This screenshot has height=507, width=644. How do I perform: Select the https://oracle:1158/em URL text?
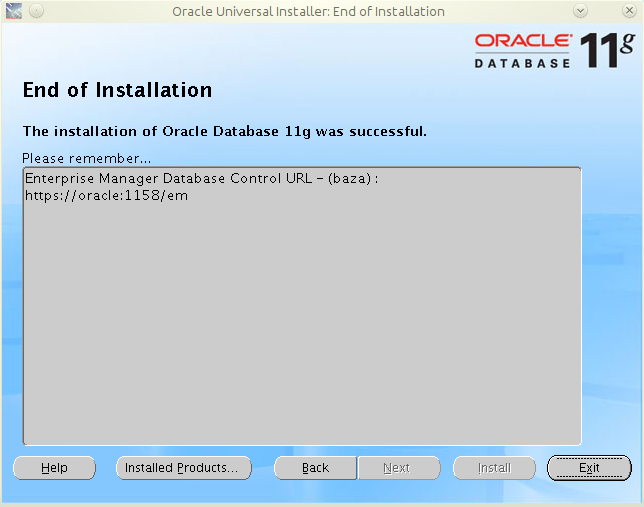point(106,196)
